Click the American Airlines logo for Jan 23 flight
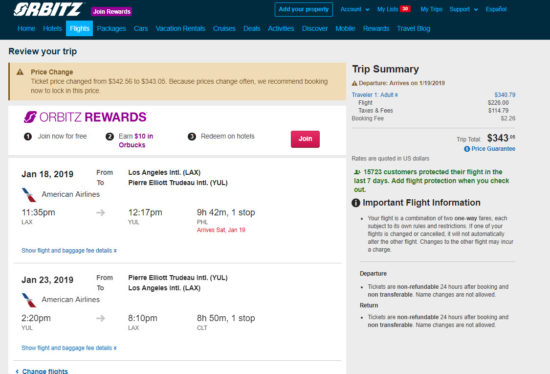This screenshot has width=550, height=374. (x=29, y=300)
